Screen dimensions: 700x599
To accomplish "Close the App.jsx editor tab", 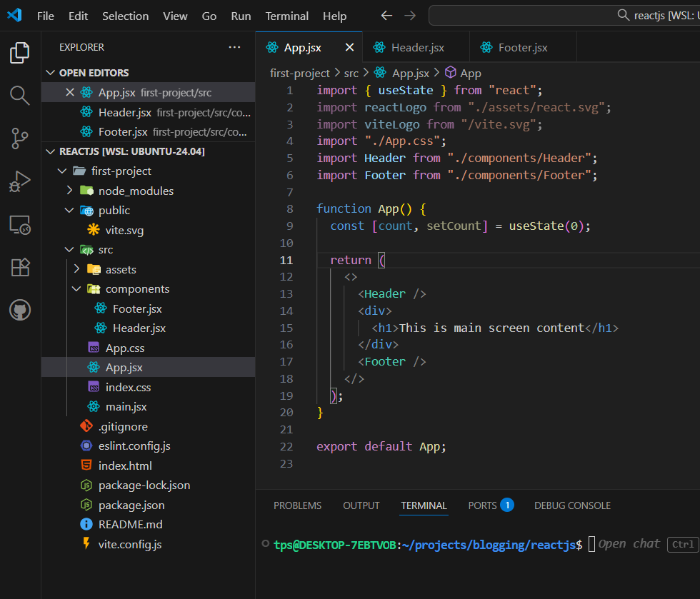I will point(349,47).
